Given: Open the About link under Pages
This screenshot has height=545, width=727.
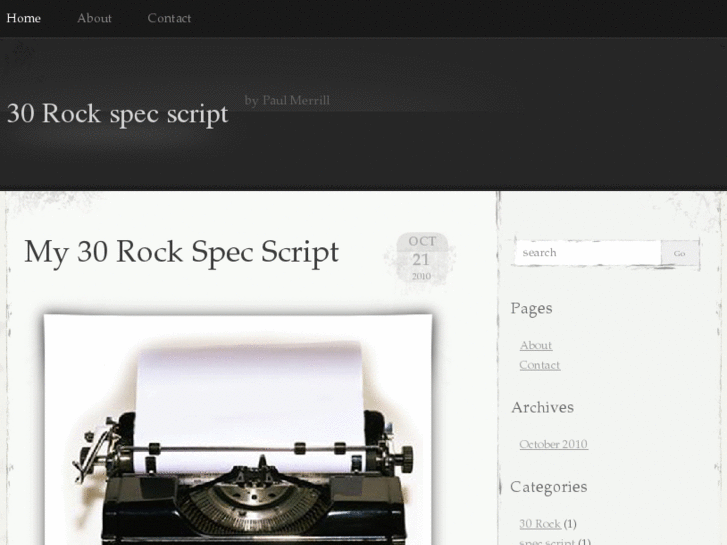Looking at the screenshot, I should point(536,346).
